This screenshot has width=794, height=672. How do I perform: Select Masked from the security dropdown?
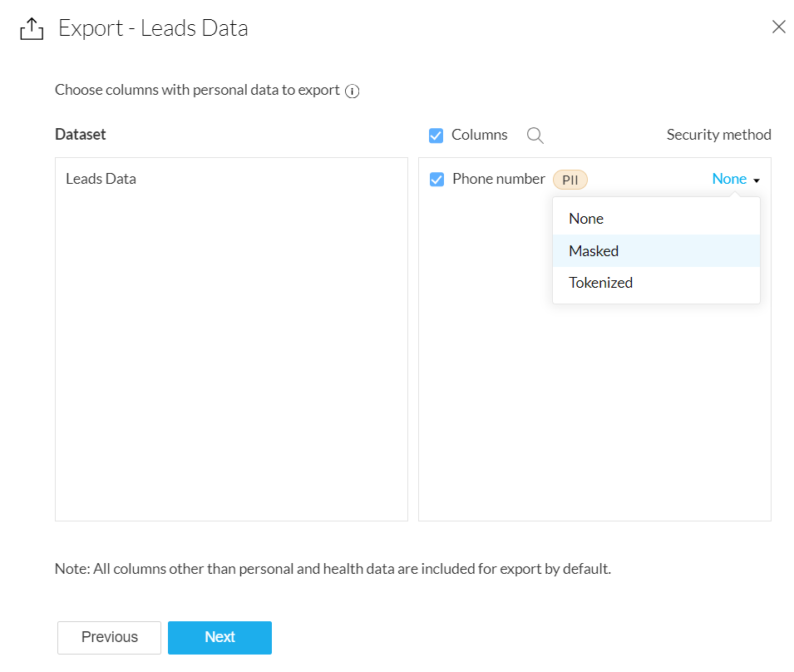pos(594,251)
